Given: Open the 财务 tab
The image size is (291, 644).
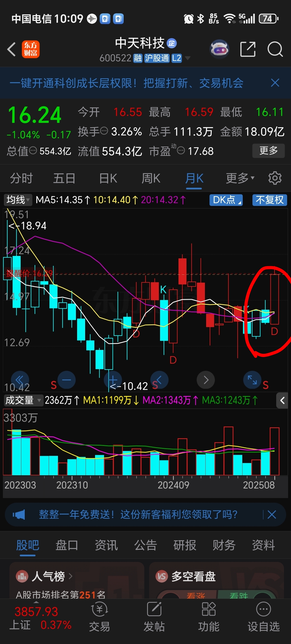Looking at the screenshot, I should point(224,545).
